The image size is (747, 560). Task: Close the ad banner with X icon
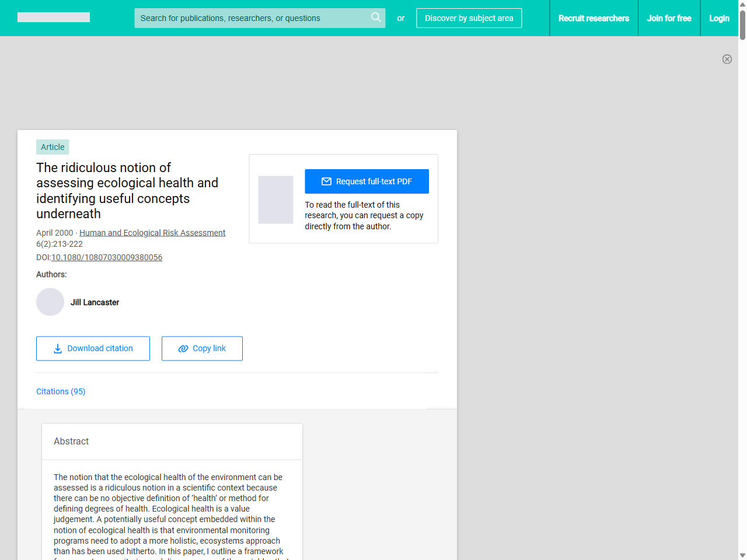(727, 59)
